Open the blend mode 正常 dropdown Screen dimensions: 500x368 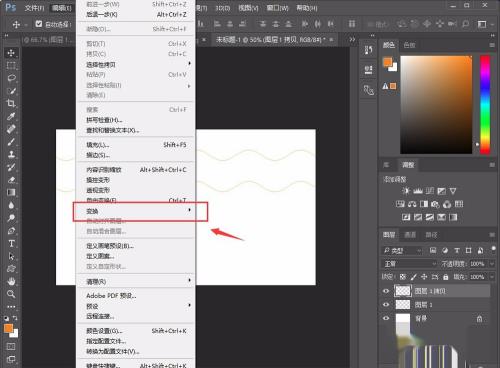409,264
